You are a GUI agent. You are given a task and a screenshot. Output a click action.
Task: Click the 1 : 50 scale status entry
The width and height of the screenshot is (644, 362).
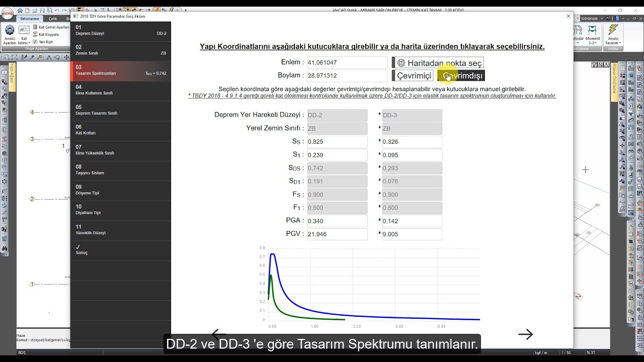tap(566, 352)
